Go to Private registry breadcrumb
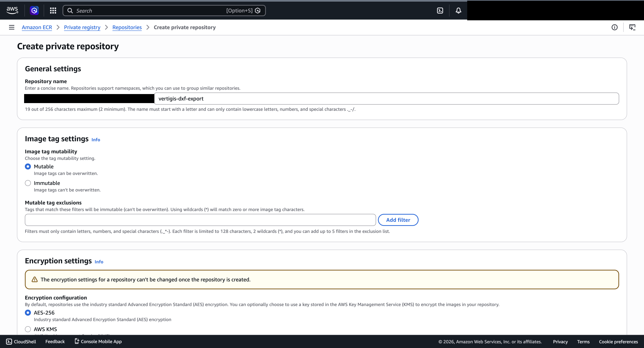 coord(82,27)
